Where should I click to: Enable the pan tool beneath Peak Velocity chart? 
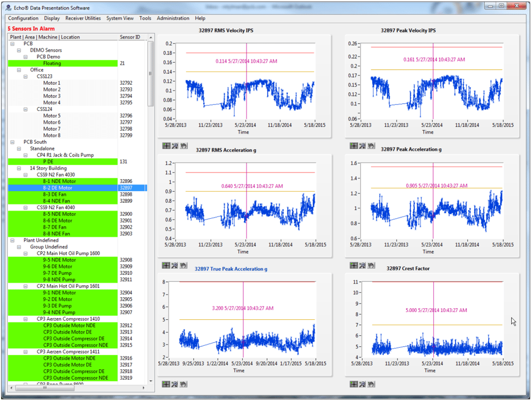[371, 146]
